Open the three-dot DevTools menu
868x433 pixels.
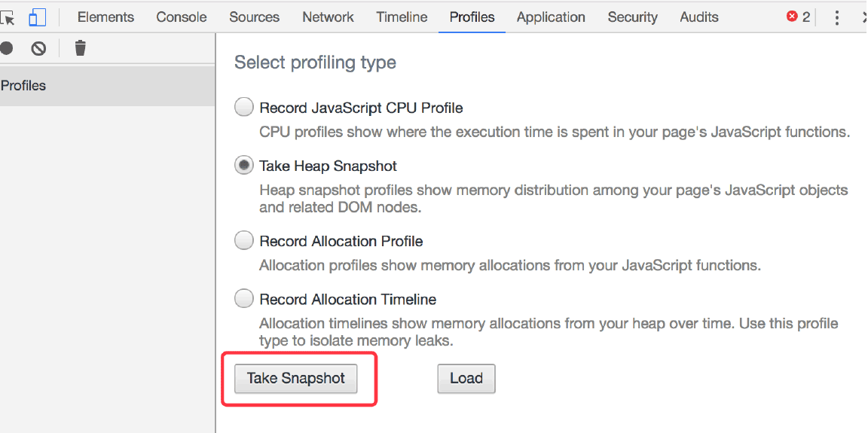pyautogui.click(x=836, y=17)
